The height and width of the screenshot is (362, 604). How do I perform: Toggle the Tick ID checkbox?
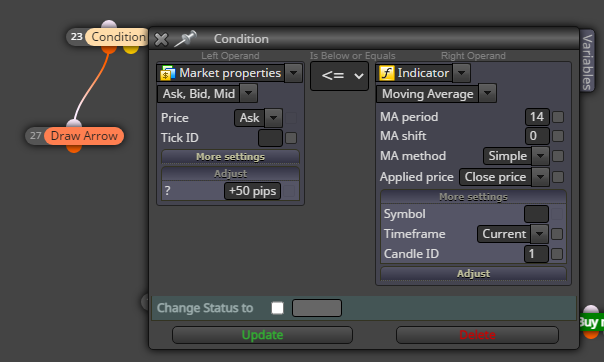pos(291,138)
